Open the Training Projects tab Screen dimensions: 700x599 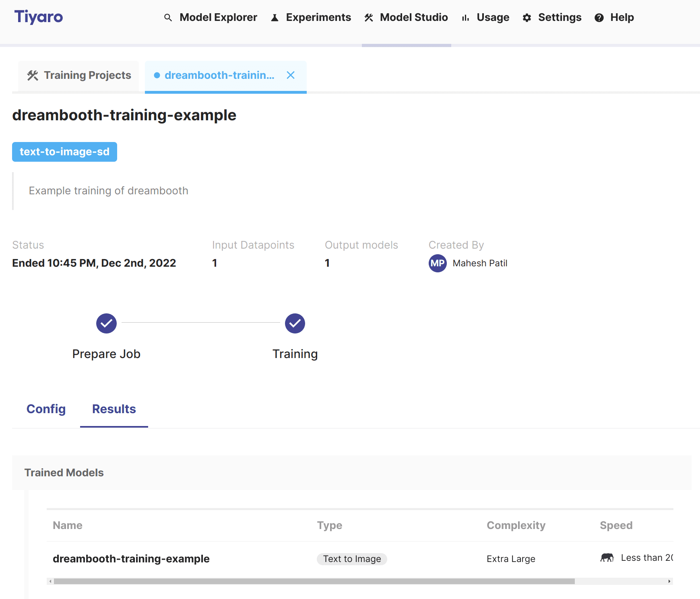point(79,75)
